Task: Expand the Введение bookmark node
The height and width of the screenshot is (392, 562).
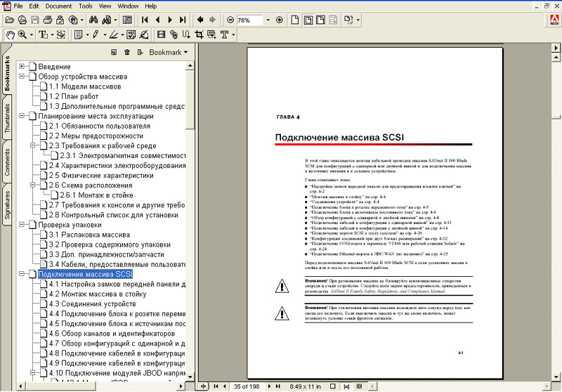Action: 22,67
